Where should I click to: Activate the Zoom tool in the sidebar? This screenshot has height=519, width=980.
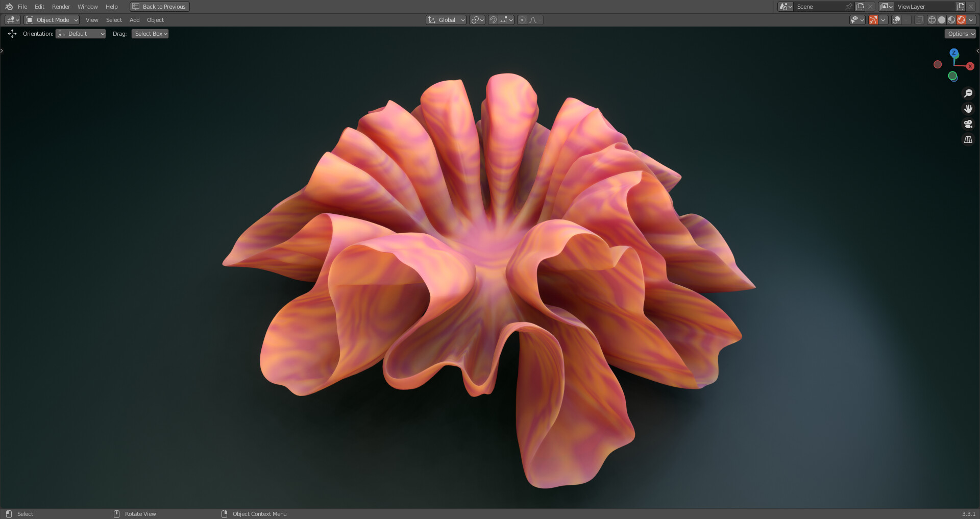968,93
